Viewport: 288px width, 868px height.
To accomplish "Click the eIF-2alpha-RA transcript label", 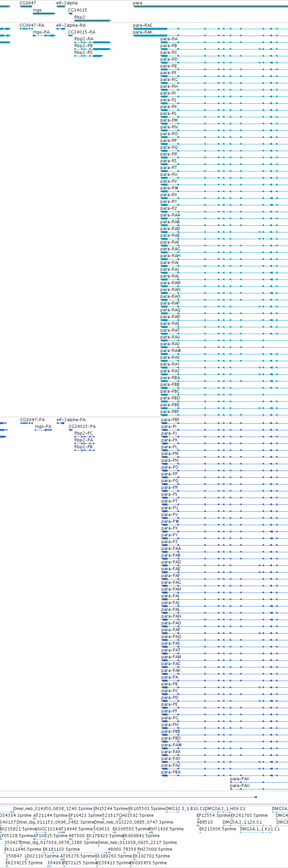I will tap(71, 25).
